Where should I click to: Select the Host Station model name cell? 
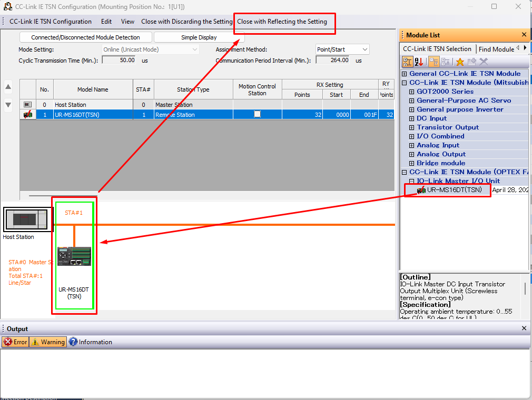click(x=93, y=105)
